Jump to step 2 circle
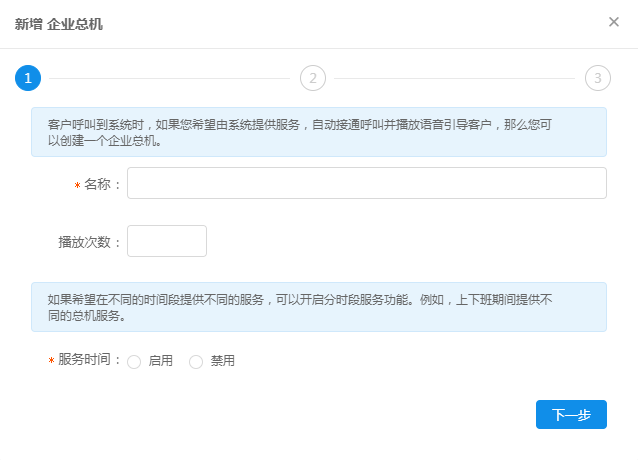 (313, 78)
